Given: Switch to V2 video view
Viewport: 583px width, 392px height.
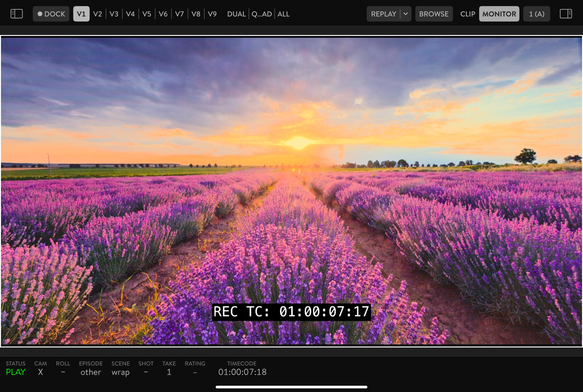Looking at the screenshot, I should click(x=97, y=14).
